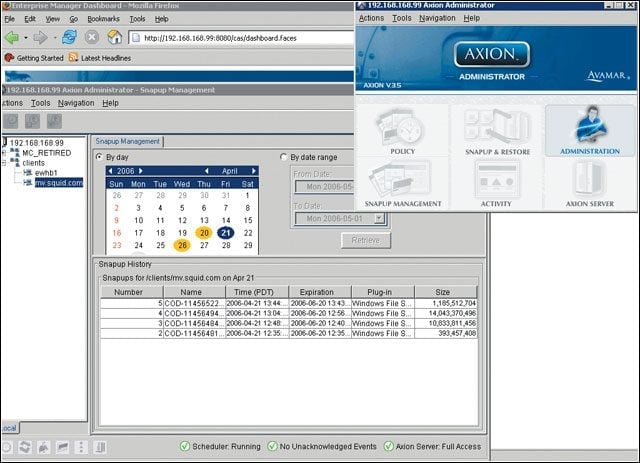Click Axion Server Full Access status checkmark
This screenshot has height=463, width=640.
(x=389, y=446)
